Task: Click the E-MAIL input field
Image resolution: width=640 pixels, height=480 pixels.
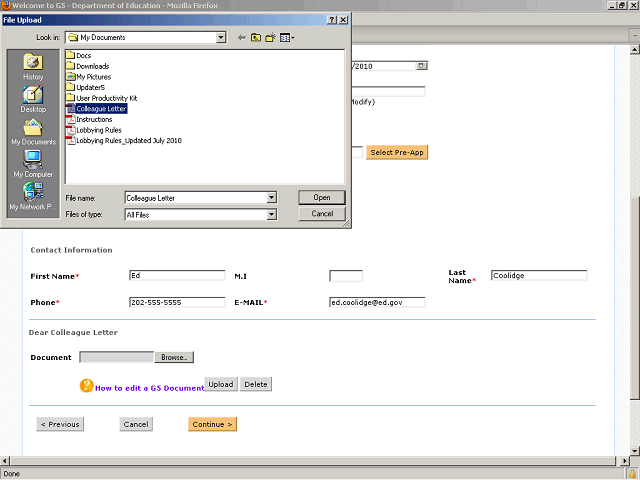Action: (377, 302)
